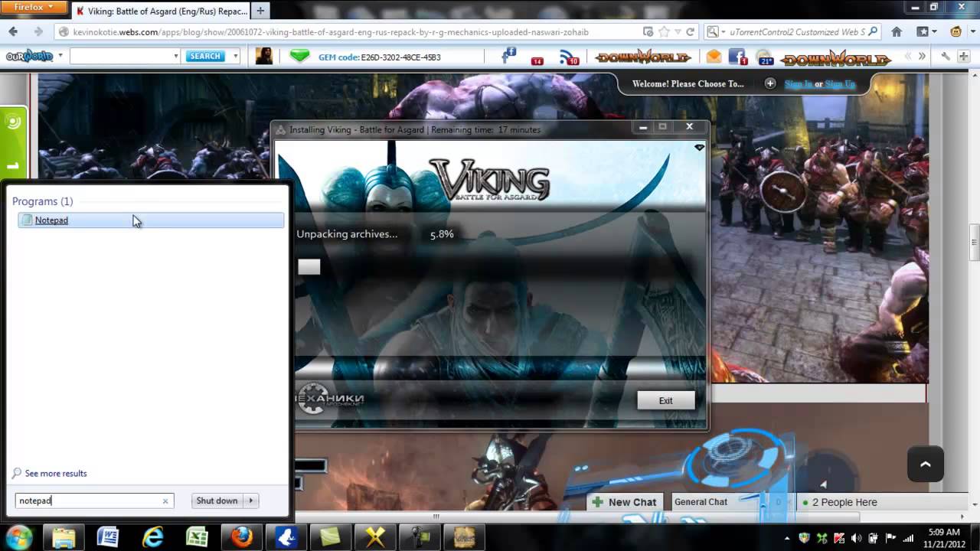Expand the Shut down options arrow

251,501
